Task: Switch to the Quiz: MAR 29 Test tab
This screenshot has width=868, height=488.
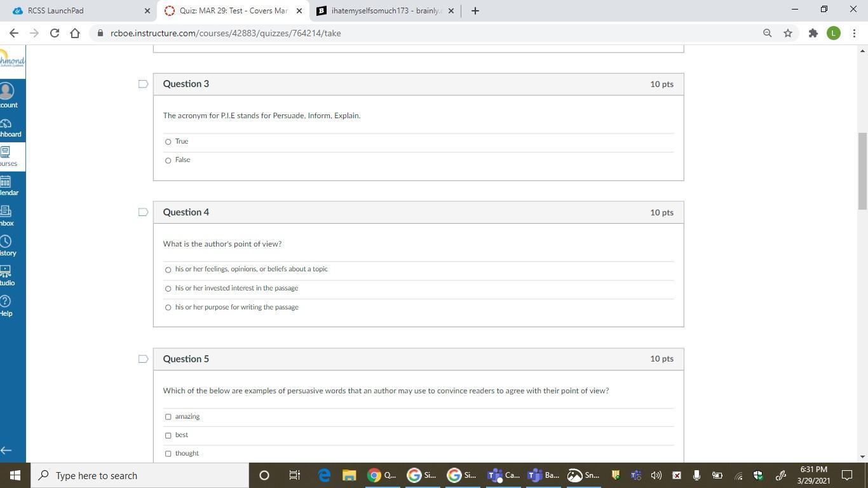Action: point(233,11)
